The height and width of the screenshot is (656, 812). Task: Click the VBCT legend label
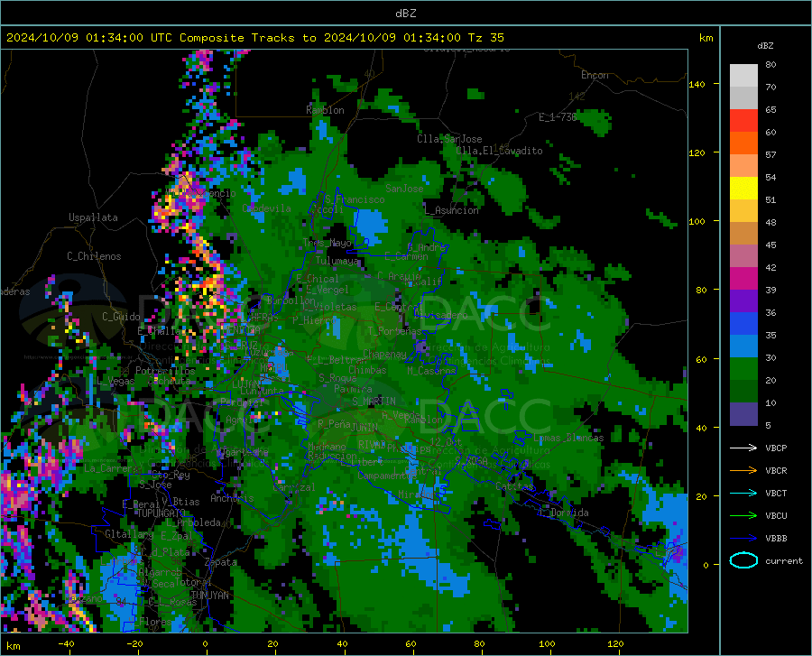(776, 493)
